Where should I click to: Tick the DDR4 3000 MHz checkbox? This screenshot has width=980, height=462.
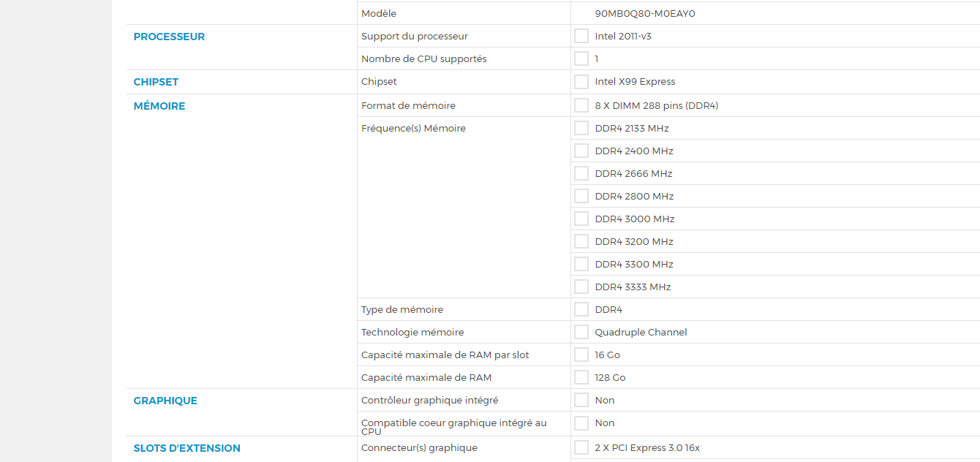pos(581,219)
